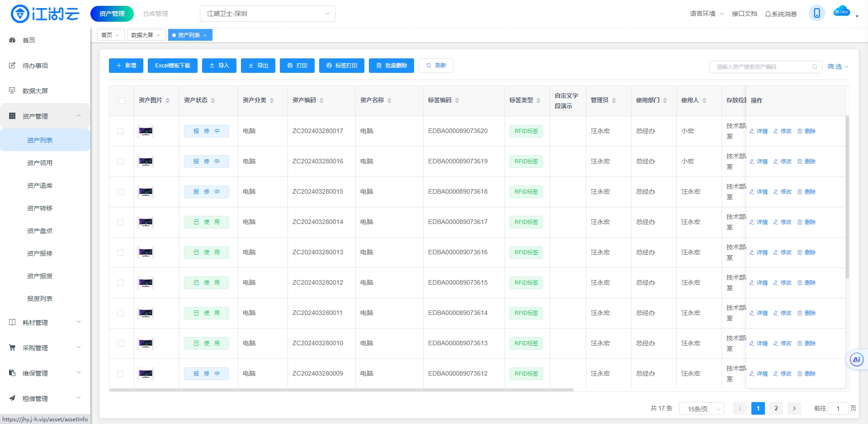Screen dimensions: 868x424
Task: Sort by 使用人 column arrows
Action: coord(704,100)
